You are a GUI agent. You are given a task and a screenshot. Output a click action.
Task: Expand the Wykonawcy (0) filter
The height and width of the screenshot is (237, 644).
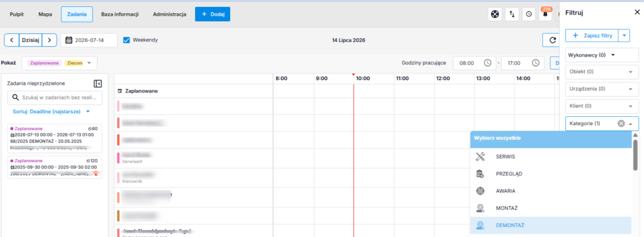[602, 55]
